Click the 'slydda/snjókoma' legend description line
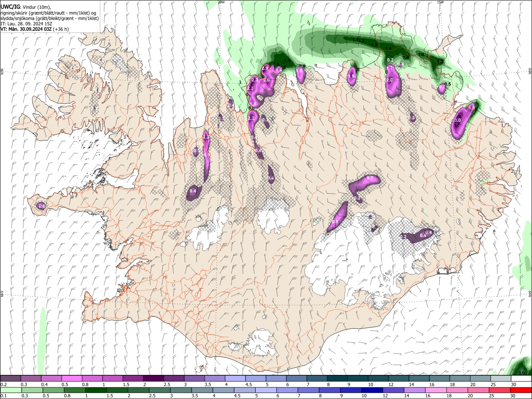This screenshot has height=399, width=532. coord(49,18)
